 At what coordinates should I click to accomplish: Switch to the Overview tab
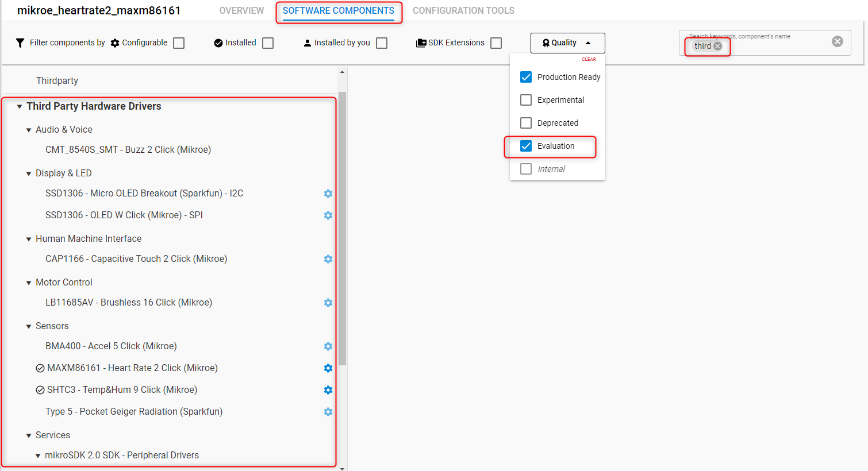click(x=241, y=10)
